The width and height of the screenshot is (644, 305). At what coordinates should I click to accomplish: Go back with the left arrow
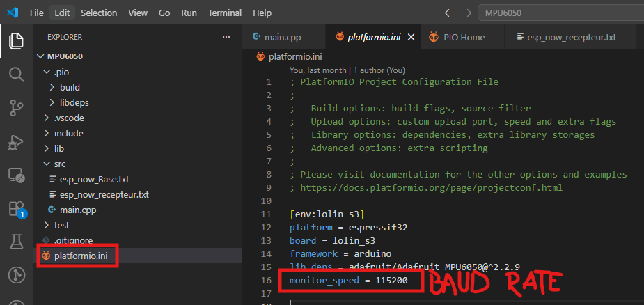pyautogui.click(x=449, y=13)
